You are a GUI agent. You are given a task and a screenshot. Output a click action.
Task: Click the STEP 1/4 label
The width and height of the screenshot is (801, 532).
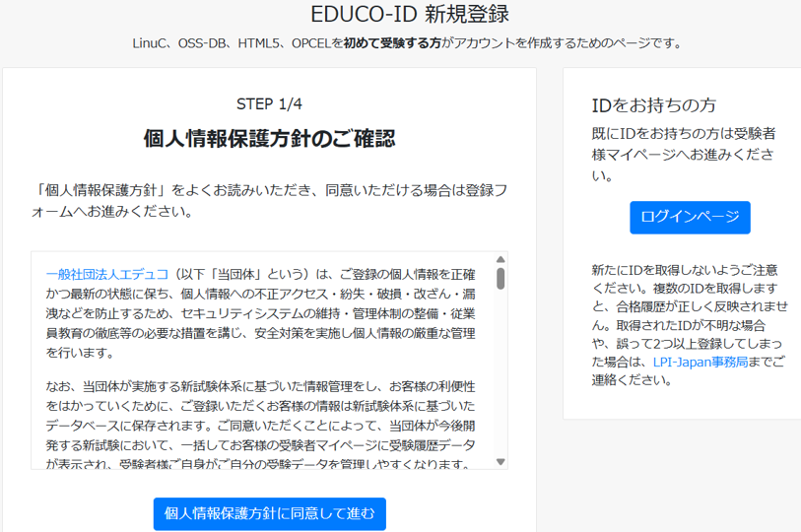coord(269,104)
